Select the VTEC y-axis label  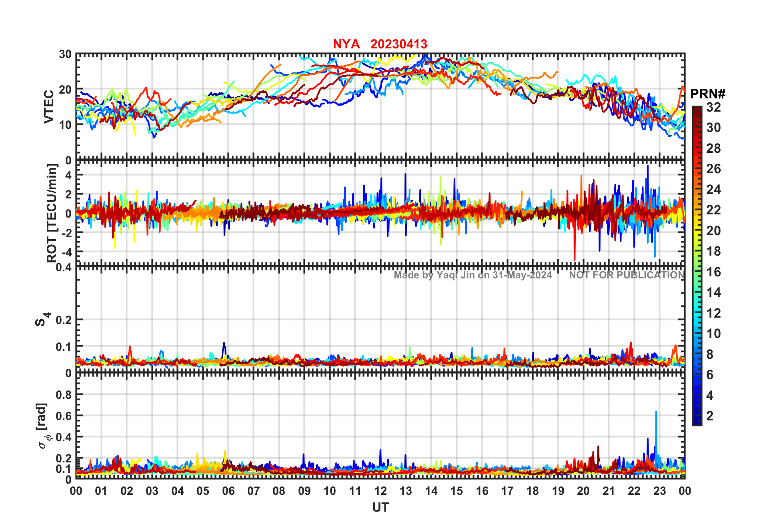(x=49, y=107)
